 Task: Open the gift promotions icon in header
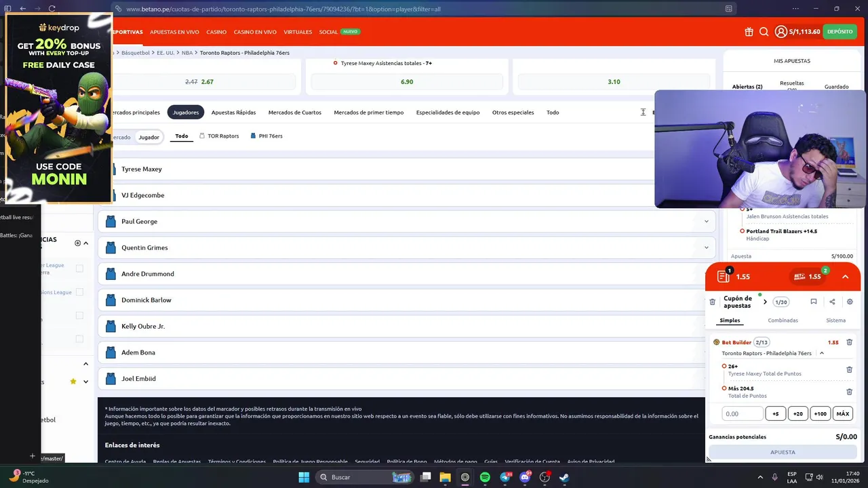[x=749, y=32]
